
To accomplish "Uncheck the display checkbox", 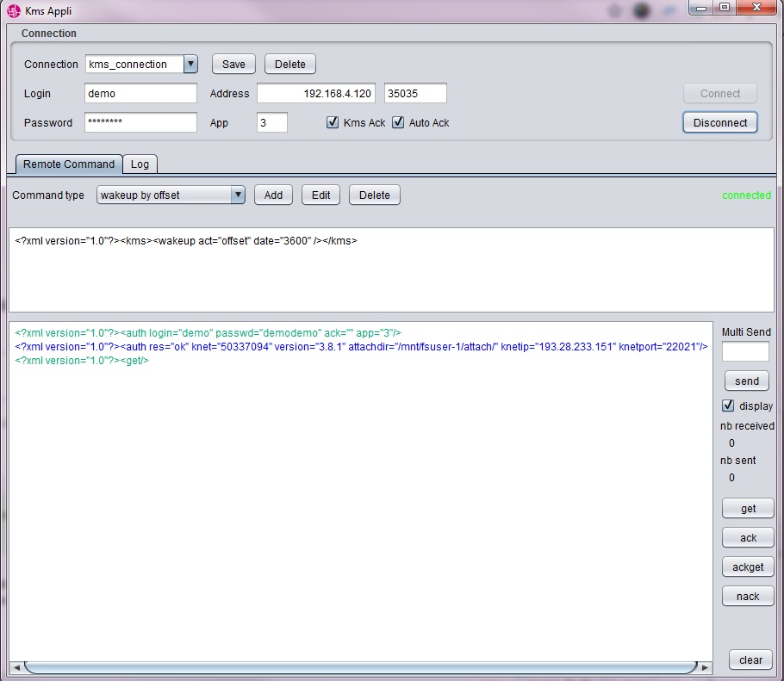I will pyautogui.click(x=728, y=406).
